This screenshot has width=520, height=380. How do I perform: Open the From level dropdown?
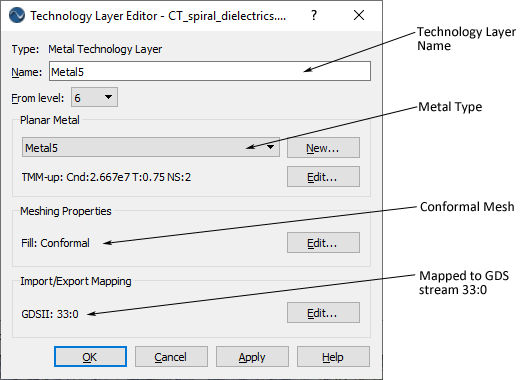(94, 97)
